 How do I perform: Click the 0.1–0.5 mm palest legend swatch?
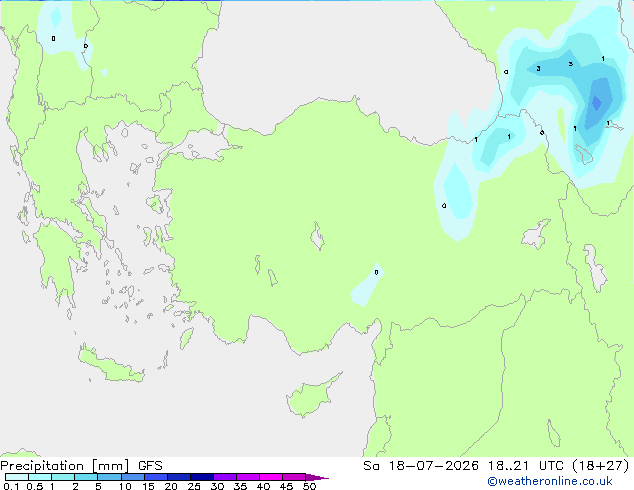point(17,477)
